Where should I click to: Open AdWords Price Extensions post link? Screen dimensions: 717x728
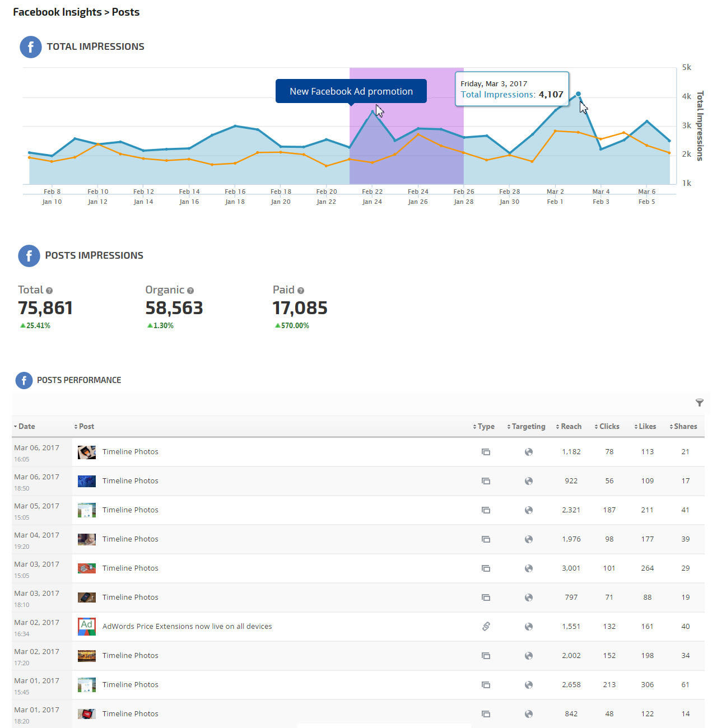coord(187,627)
